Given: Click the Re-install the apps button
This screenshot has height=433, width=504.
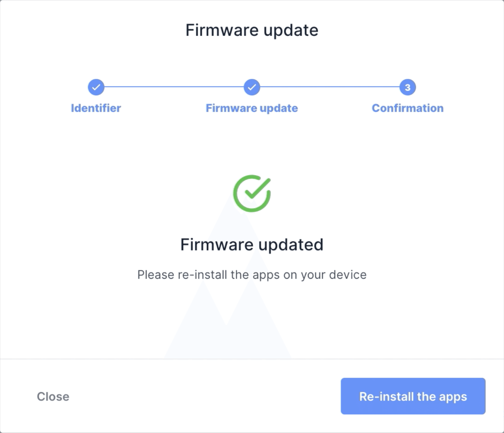Looking at the screenshot, I should (413, 396).
